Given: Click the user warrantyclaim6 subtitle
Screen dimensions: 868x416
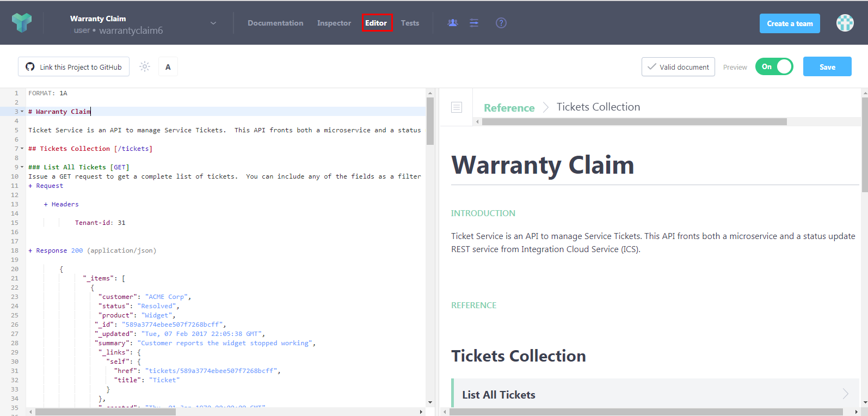Looking at the screenshot, I should coord(119,30).
